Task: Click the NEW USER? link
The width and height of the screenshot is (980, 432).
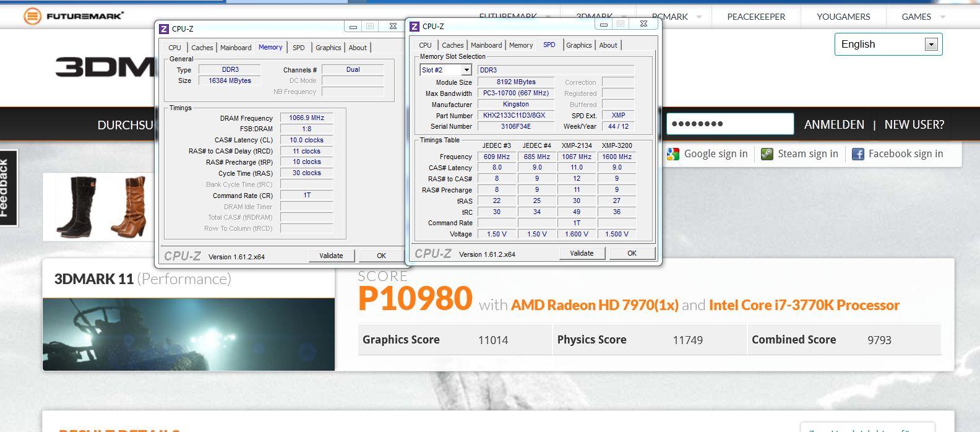Action: pos(914,124)
